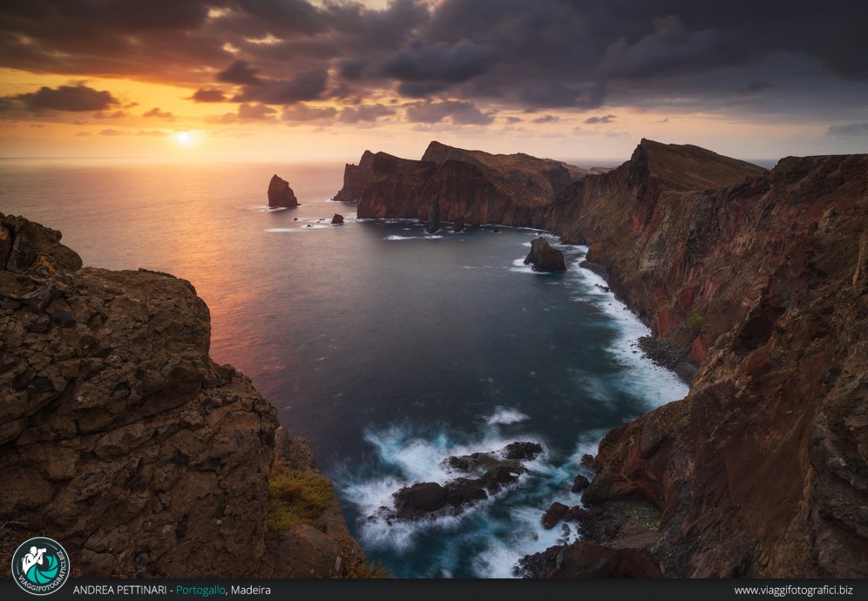This screenshot has height=601, width=868.
Task: Click the 'Portogallo' text in the caption
Action: 200,590
